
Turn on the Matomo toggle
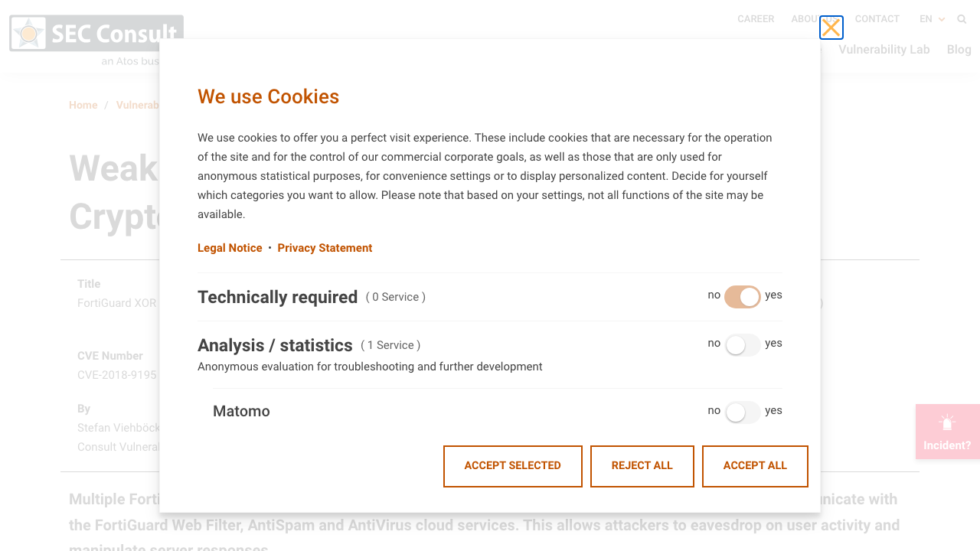click(x=743, y=412)
